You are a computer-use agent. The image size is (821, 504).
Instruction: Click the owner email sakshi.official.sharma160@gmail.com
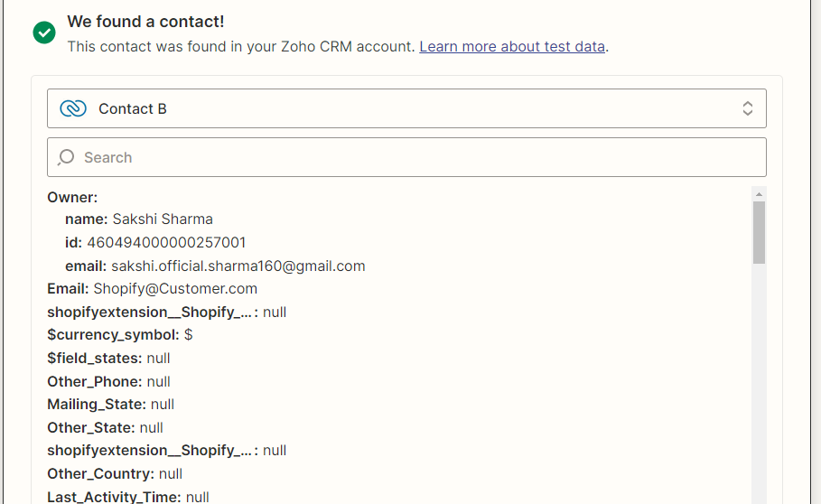point(238,266)
